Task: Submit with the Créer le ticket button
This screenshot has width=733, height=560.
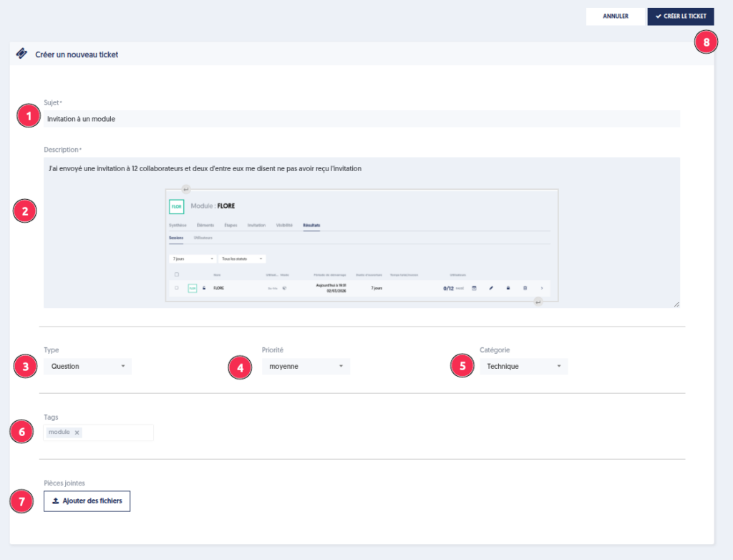Action: click(x=680, y=16)
